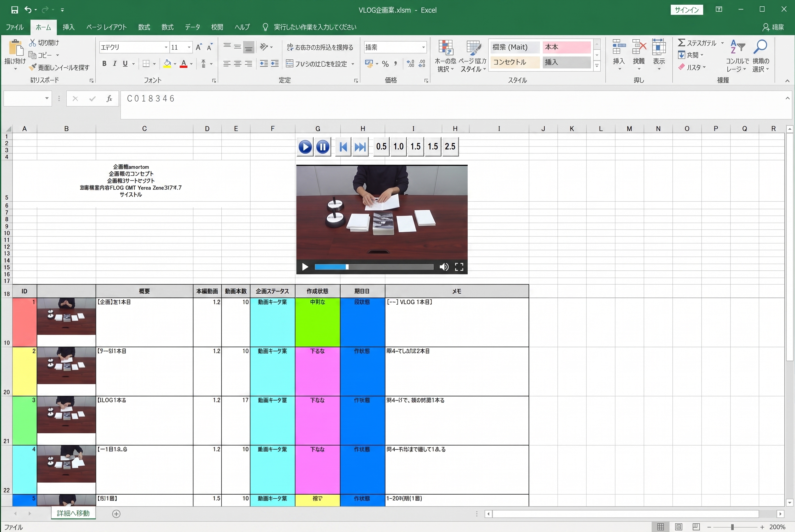Open the font color dropdown arrow
This screenshot has height=532, width=795.
(x=192, y=64)
